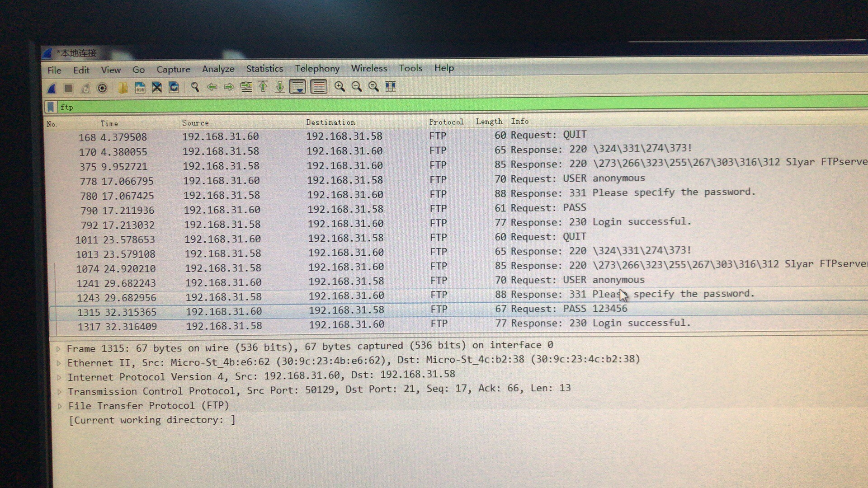Start capturing packets with the shark fin icon

[x=52, y=88]
